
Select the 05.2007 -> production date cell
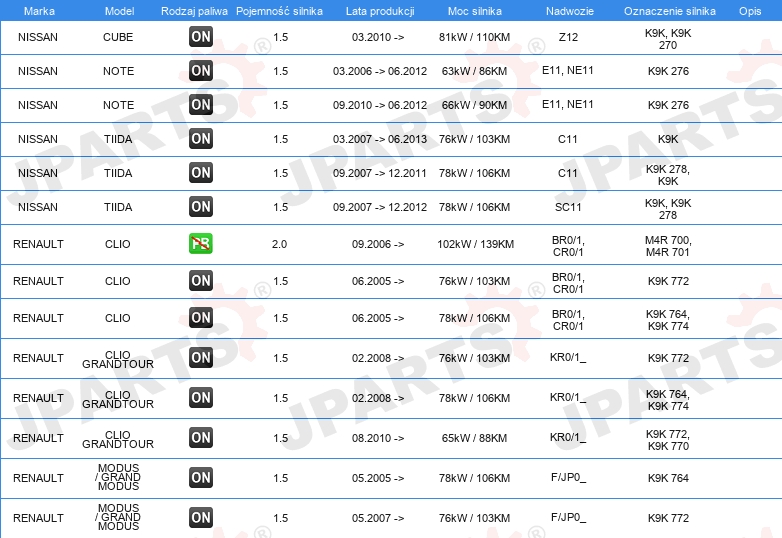pyautogui.click(x=378, y=518)
